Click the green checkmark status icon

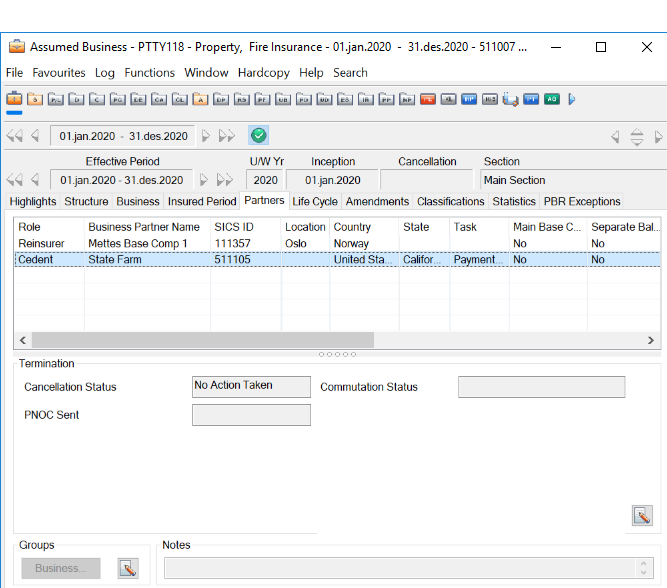tap(258, 136)
